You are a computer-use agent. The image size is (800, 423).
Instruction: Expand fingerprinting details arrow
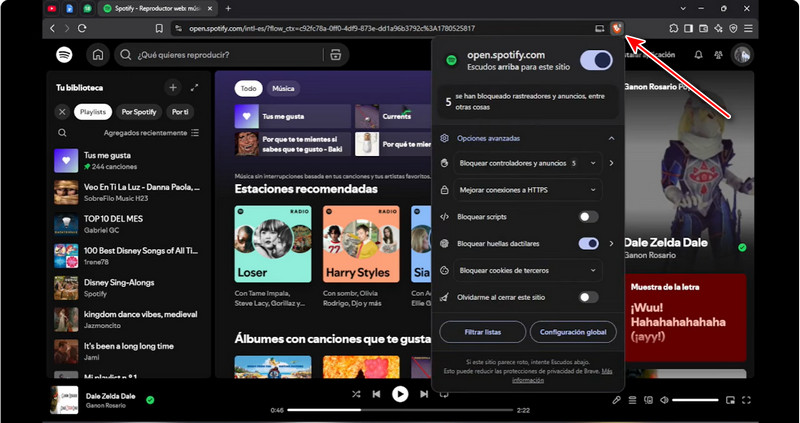coord(611,243)
